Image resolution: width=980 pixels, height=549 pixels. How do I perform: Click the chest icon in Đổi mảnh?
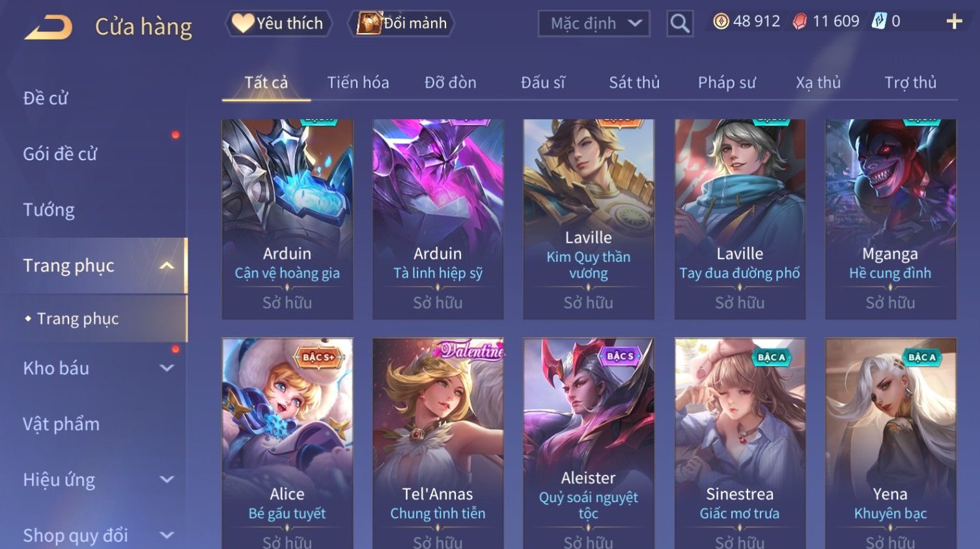369,23
